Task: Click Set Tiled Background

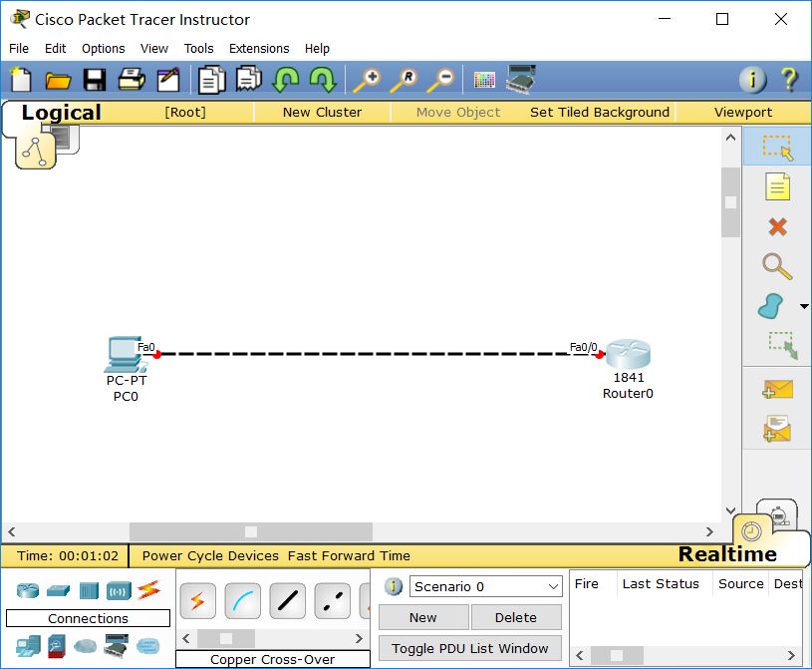Action: point(599,113)
